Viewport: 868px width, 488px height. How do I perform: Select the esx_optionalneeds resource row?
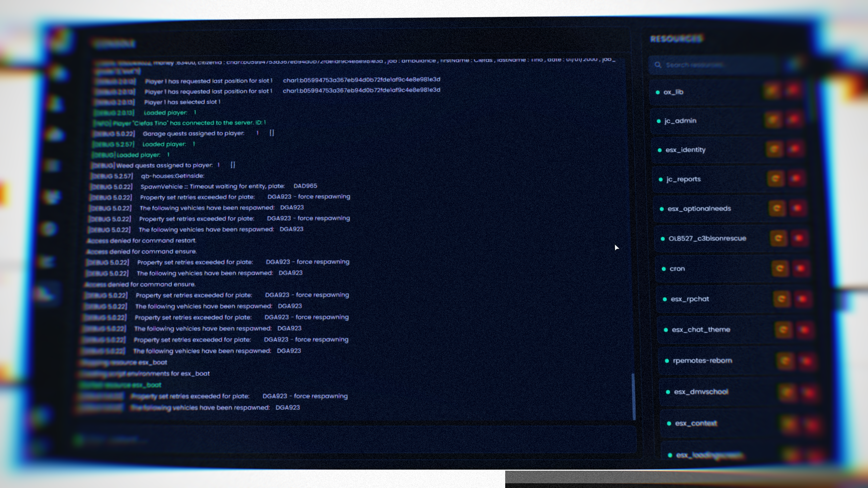[731, 208]
